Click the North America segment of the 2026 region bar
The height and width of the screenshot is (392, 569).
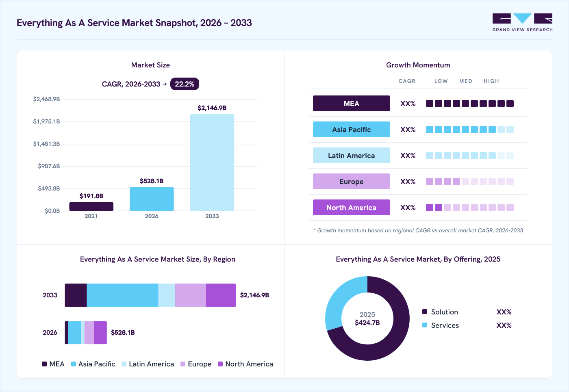pos(100,333)
